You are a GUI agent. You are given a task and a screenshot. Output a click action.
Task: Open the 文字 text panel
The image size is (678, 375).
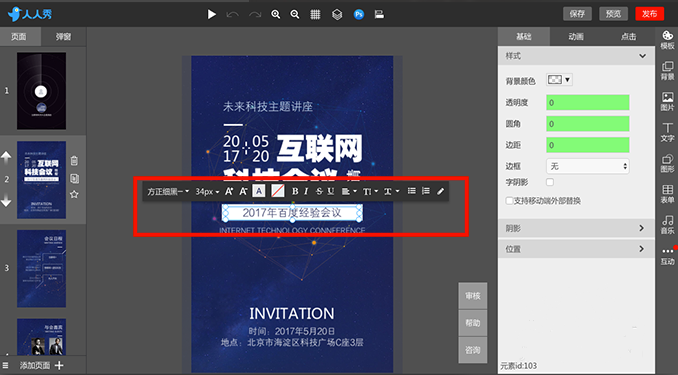(x=667, y=132)
